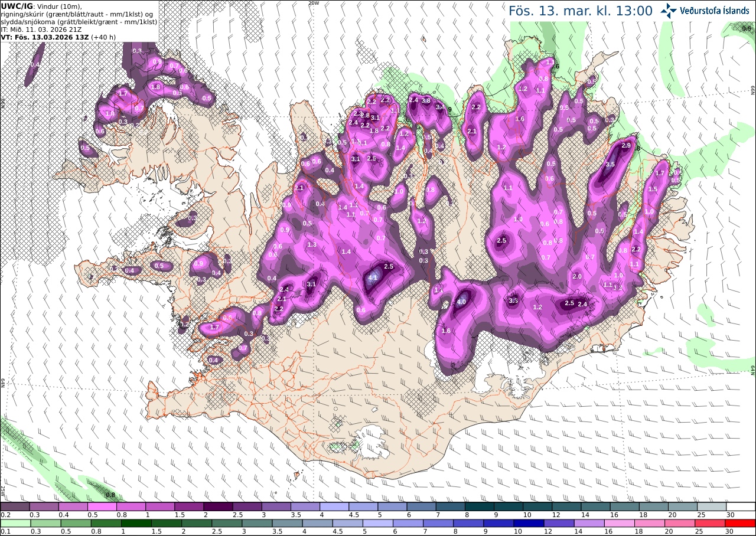This screenshot has height=536, width=756.
Task: Pick the 1 swatch in the upper purple legend row
Action: 159,506
